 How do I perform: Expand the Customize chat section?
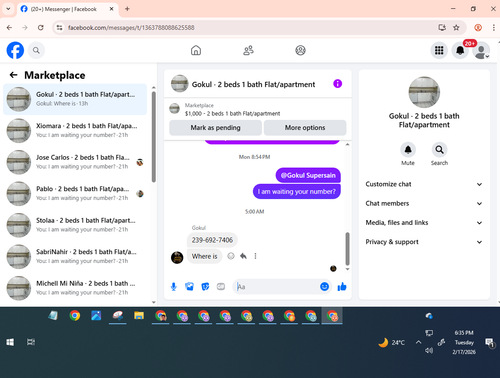[x=424, y=184]
